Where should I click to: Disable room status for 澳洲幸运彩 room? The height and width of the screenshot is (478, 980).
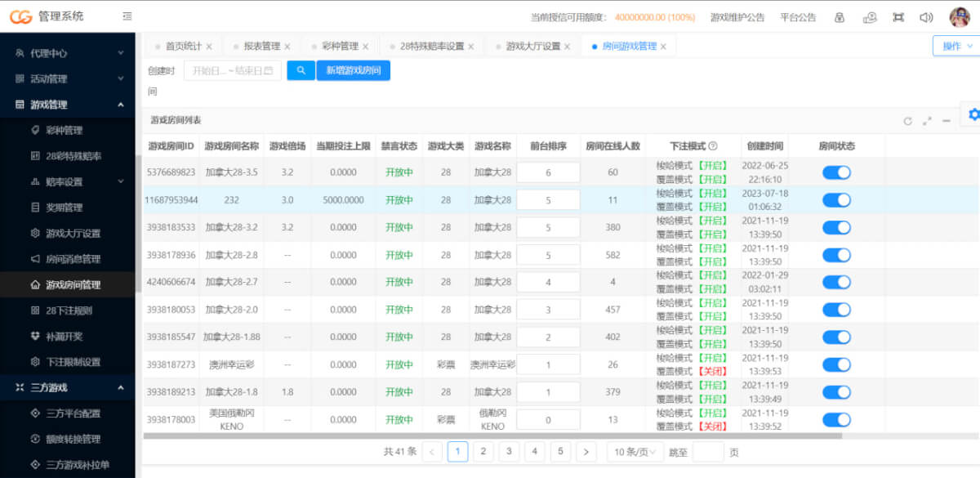[836, 364]
